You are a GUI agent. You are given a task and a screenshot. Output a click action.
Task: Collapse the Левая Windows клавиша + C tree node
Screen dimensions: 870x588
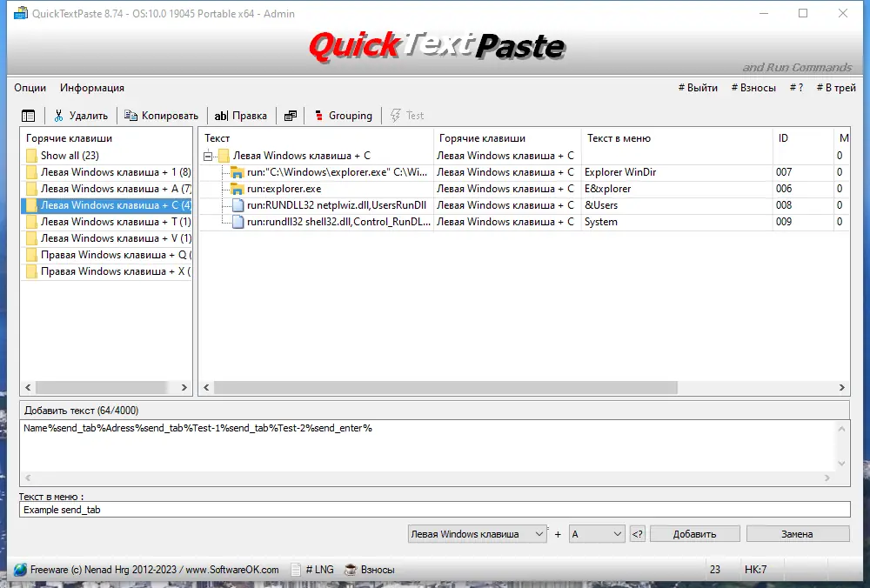click(x=208, y=156)
